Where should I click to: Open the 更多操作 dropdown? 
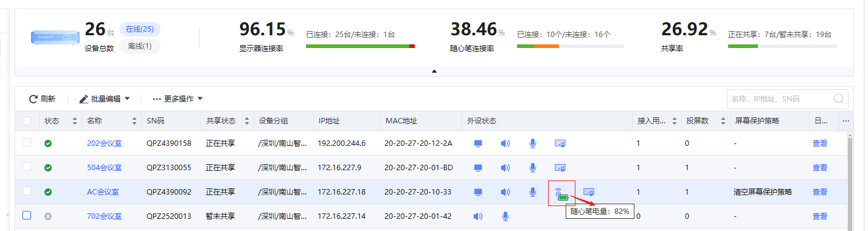click(x=178, y=98)
